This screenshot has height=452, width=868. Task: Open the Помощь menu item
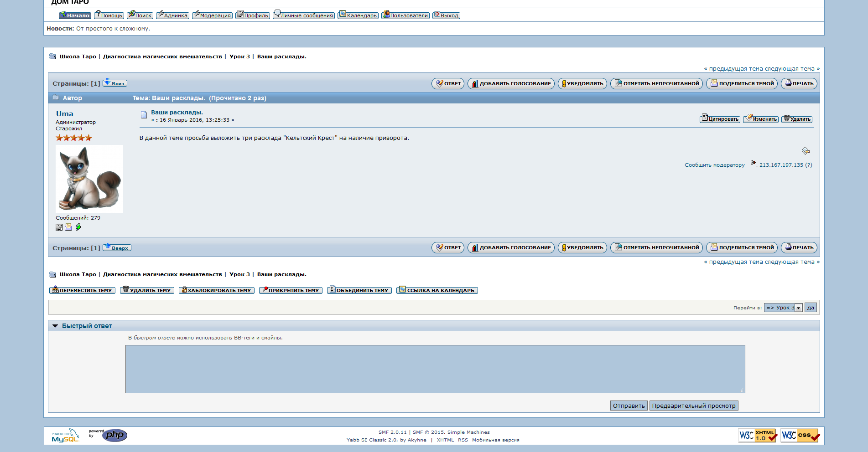click(109, 15)
